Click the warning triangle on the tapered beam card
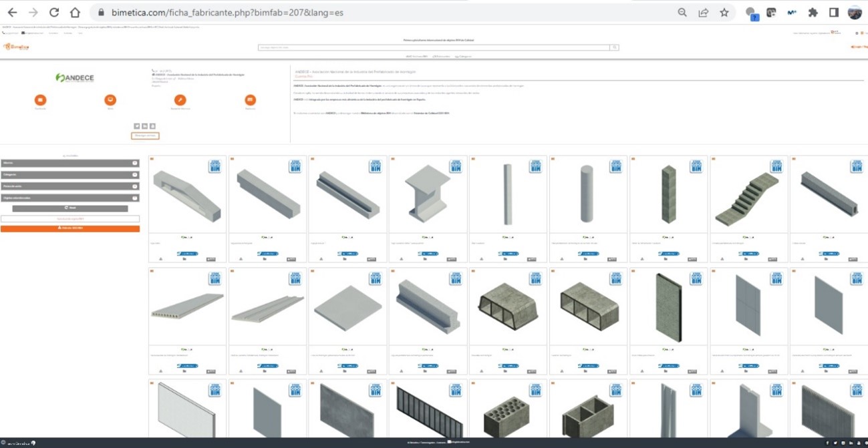 [162, 259]
